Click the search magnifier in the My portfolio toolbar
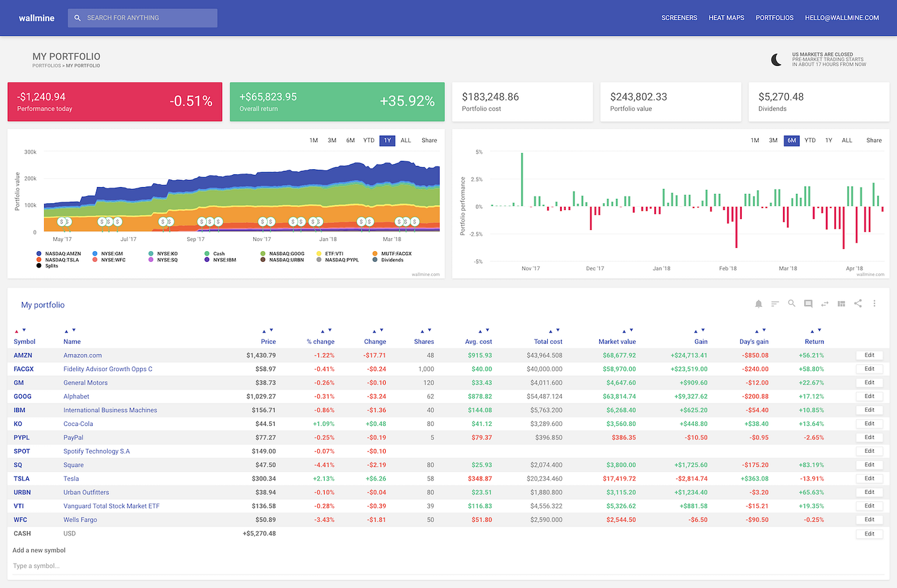This screenshot has height=588, width=897. [791, 304]
